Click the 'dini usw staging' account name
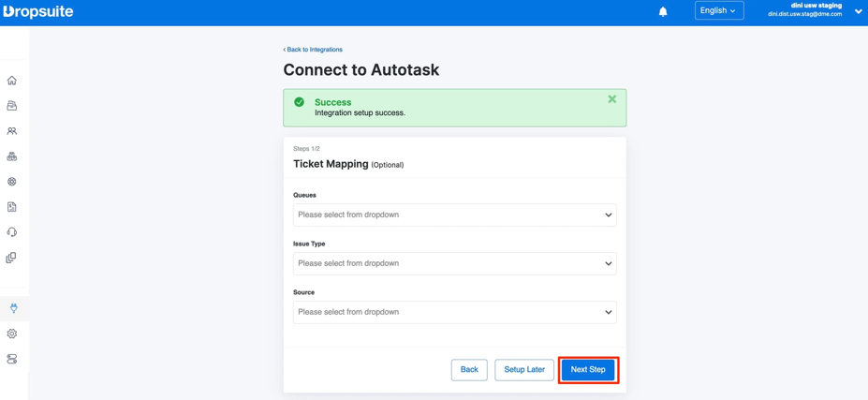Viewport: 868px width, 400px height. coord(817,6)
